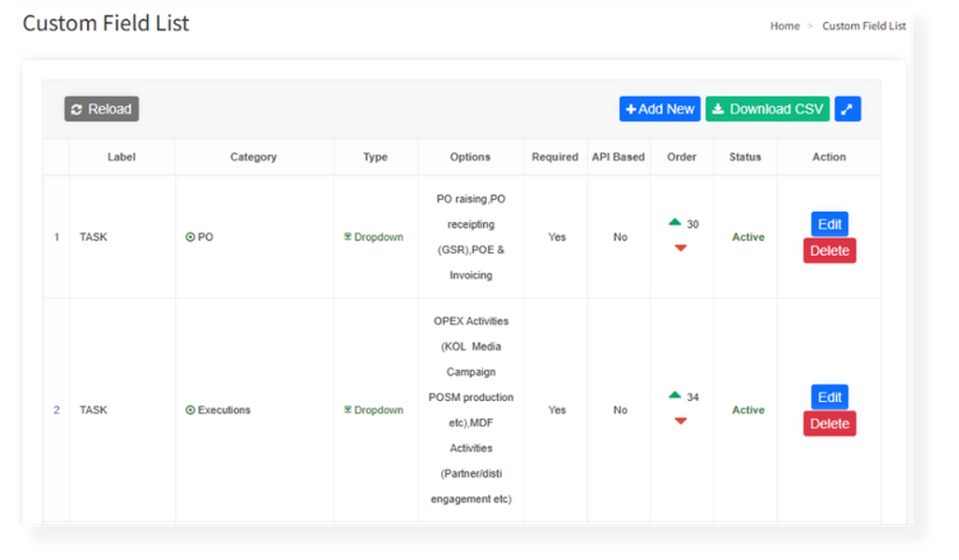
Task: Download the list as CSV
Action: [768, 109]
